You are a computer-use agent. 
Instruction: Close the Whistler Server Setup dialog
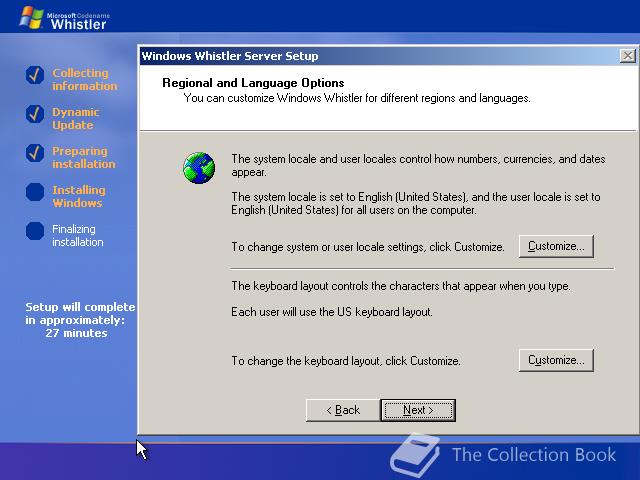click(x=627, y=56)
